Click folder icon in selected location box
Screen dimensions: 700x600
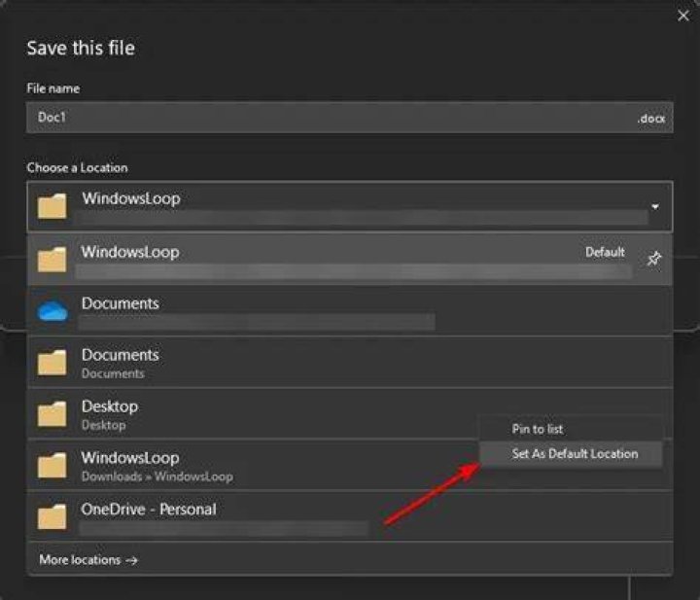[52, 206]
